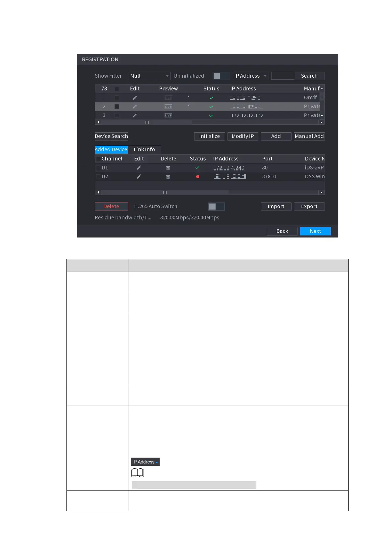This screenshot has height=554, width=392.
Task: Click bandwidth value 320.00Mbps/320.00Mbps
Action: (190, 218)
